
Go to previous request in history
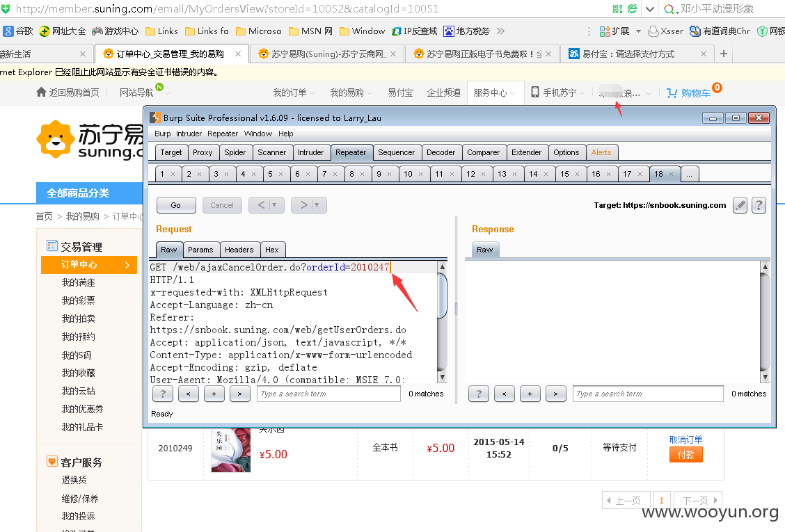(x=262, y=205)
